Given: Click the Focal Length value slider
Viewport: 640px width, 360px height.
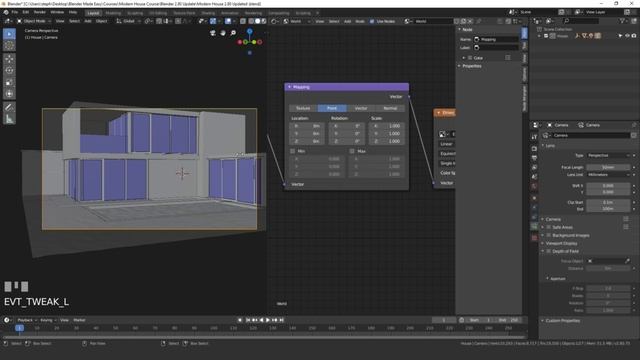Looking at the screenshot, I should tap(608, 167).
